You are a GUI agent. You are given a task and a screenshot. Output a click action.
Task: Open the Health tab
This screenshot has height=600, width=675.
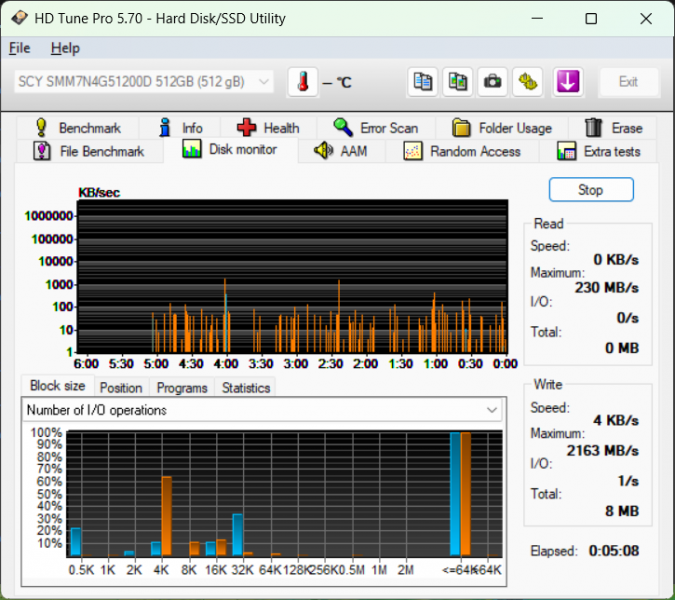pos(269,128)
